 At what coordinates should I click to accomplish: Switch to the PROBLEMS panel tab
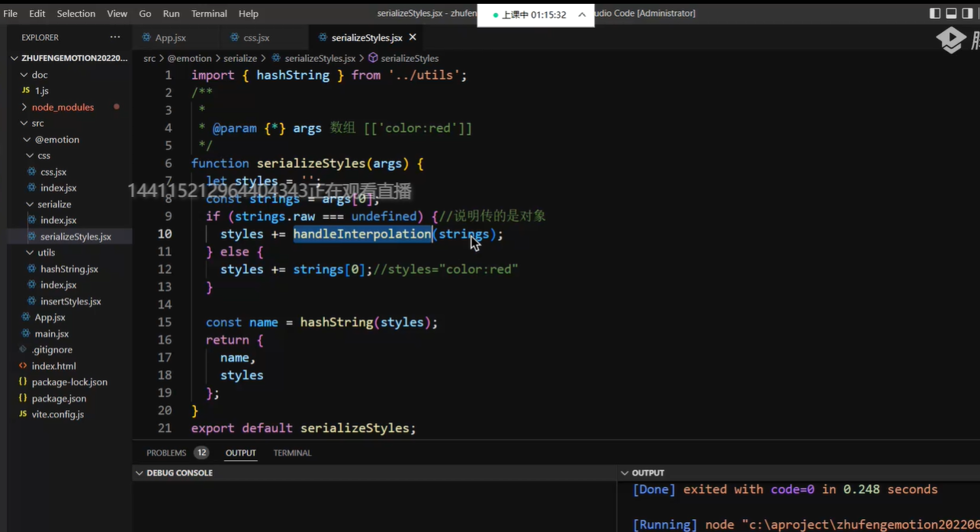point(166,453)
